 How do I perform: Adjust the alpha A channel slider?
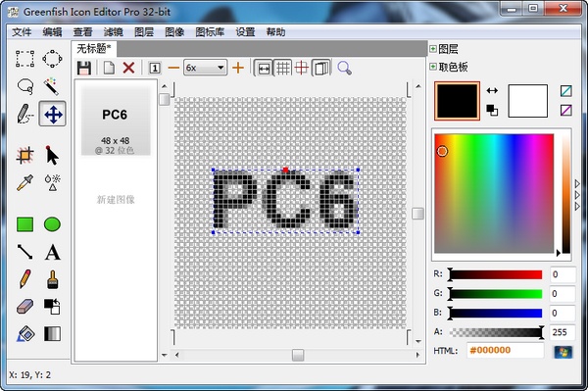click(x=496, y=332)
